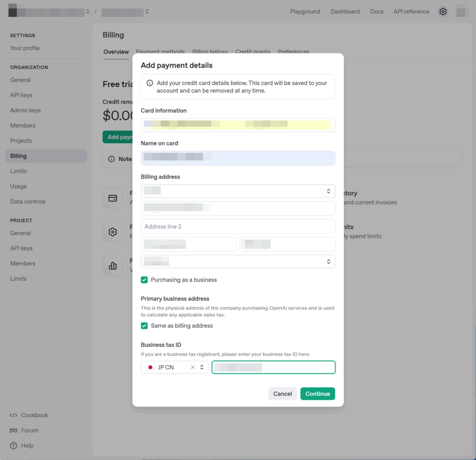Click the Forum icon in the sidebar

13,430
